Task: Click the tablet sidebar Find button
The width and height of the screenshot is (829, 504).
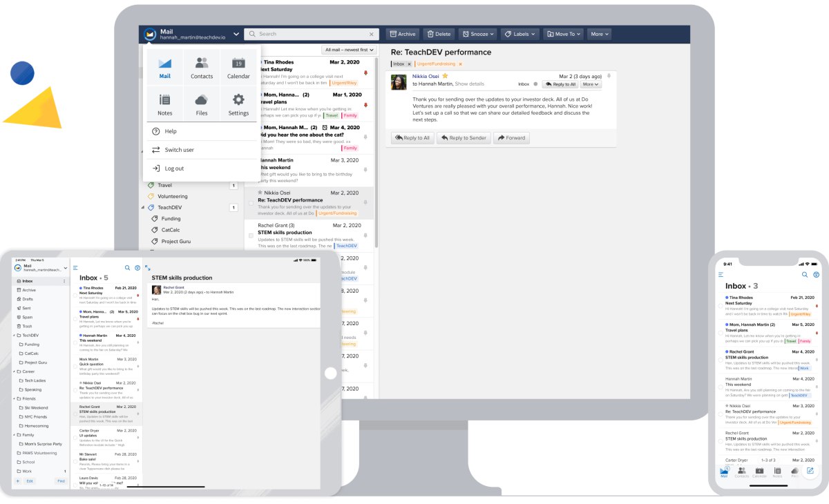Action: [61, 481]
